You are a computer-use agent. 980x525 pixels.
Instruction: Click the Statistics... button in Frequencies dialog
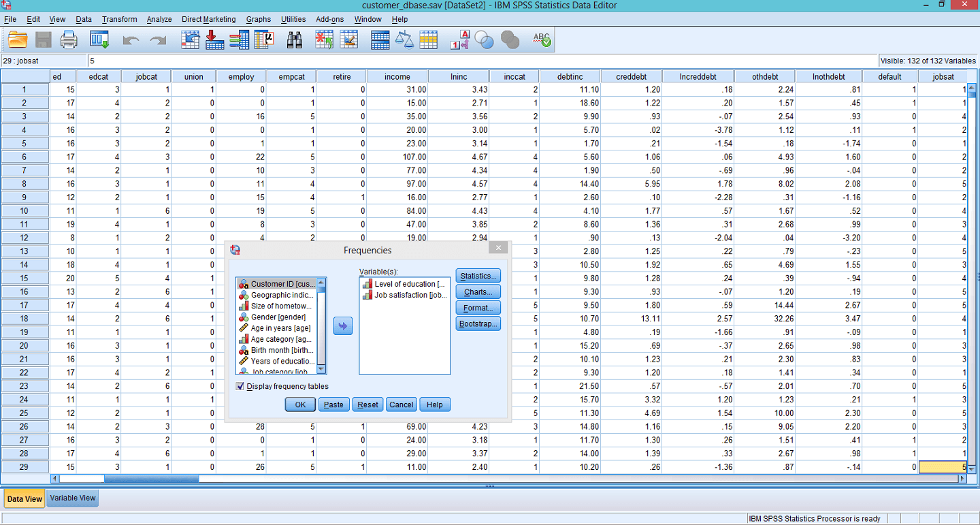(478, 276)
